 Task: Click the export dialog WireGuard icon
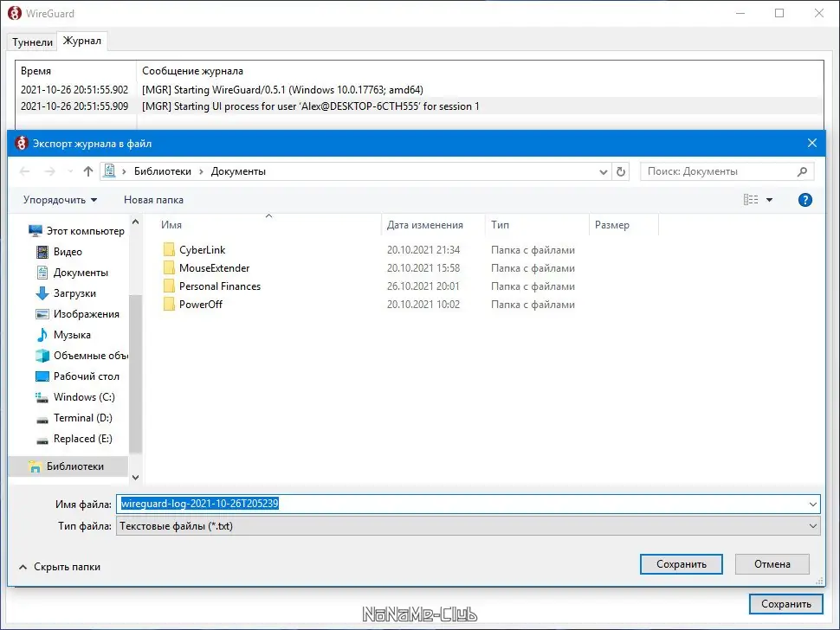coord(21,143)
